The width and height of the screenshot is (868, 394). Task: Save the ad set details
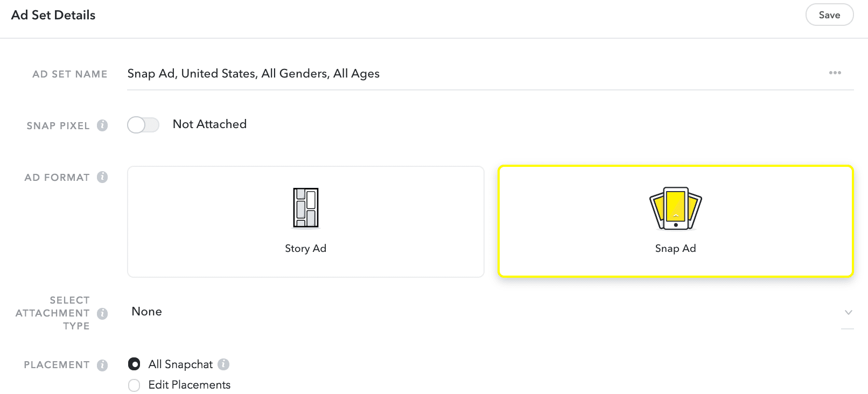830,15
